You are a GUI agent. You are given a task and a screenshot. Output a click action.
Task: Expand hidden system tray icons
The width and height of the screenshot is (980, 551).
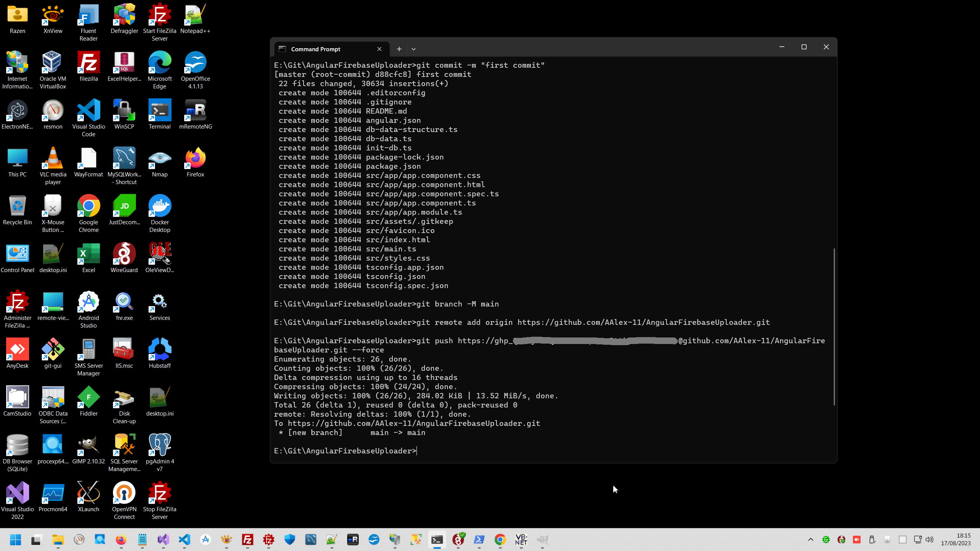pyautogui.click(x=810, y=540)
